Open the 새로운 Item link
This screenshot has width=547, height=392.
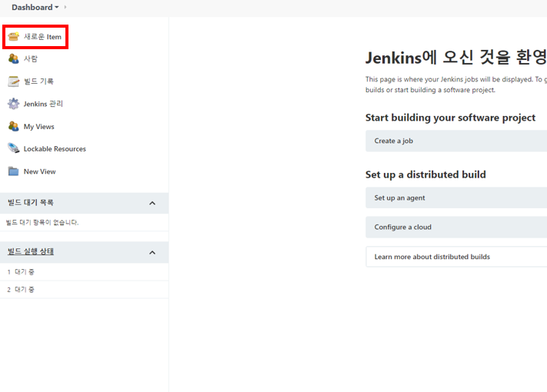point(42,37)
